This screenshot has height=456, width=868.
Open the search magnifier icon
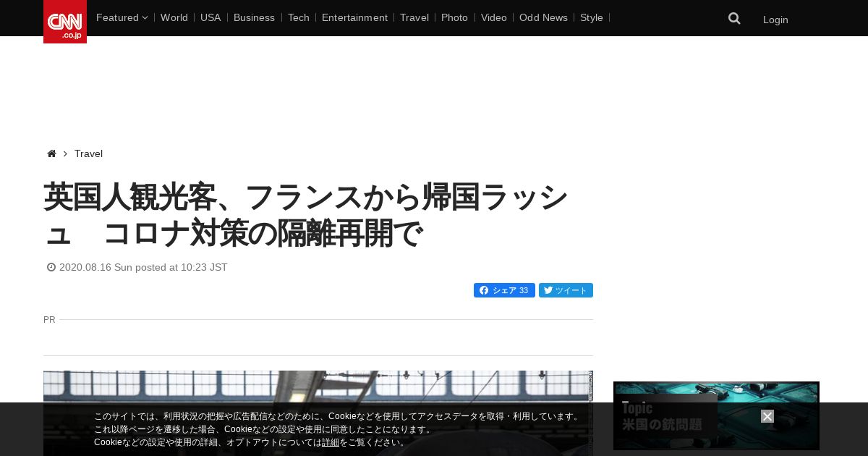[734, 19]
